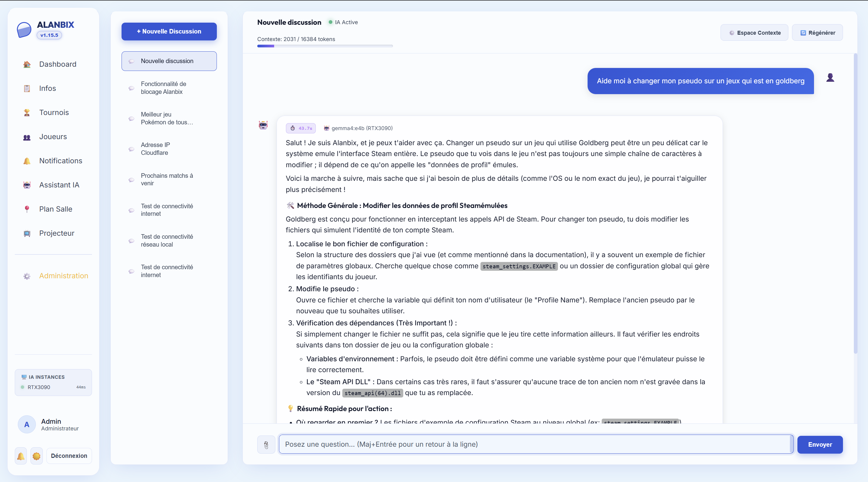Click the green IA Active status dot

331,22
